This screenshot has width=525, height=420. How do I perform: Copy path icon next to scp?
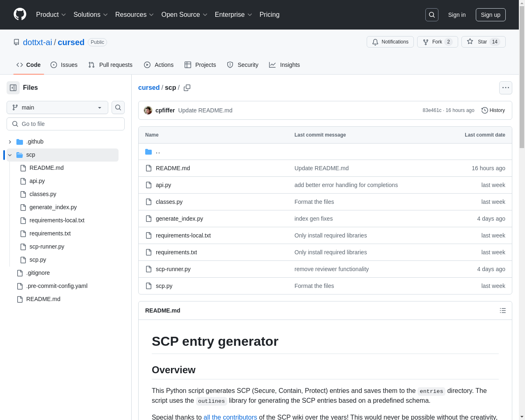pos(187,88)
